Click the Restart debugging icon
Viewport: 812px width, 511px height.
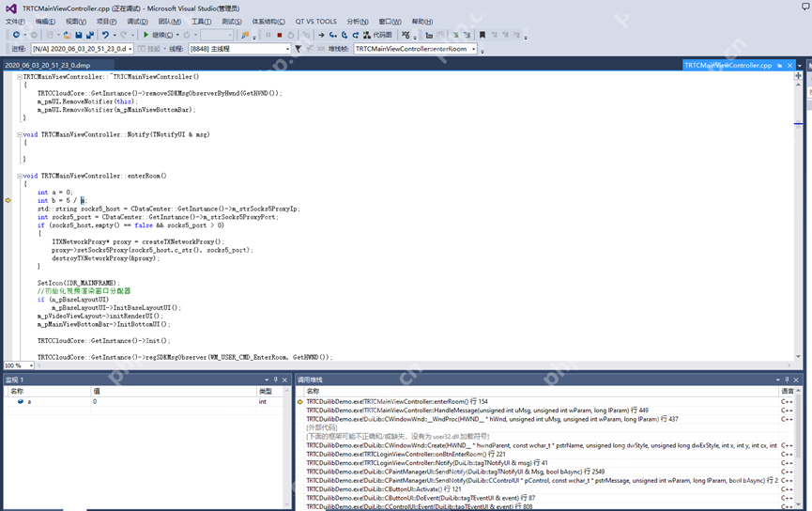[x=291, y=35]
